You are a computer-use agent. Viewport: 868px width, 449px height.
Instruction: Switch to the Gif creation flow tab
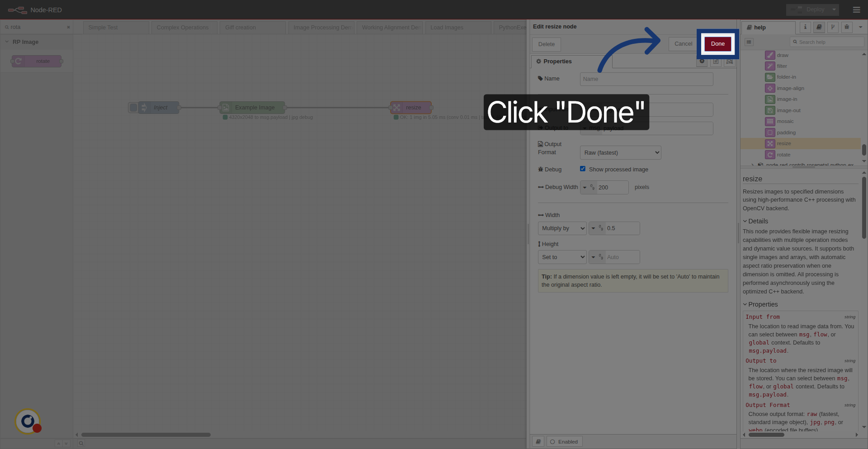coord(240,27)
